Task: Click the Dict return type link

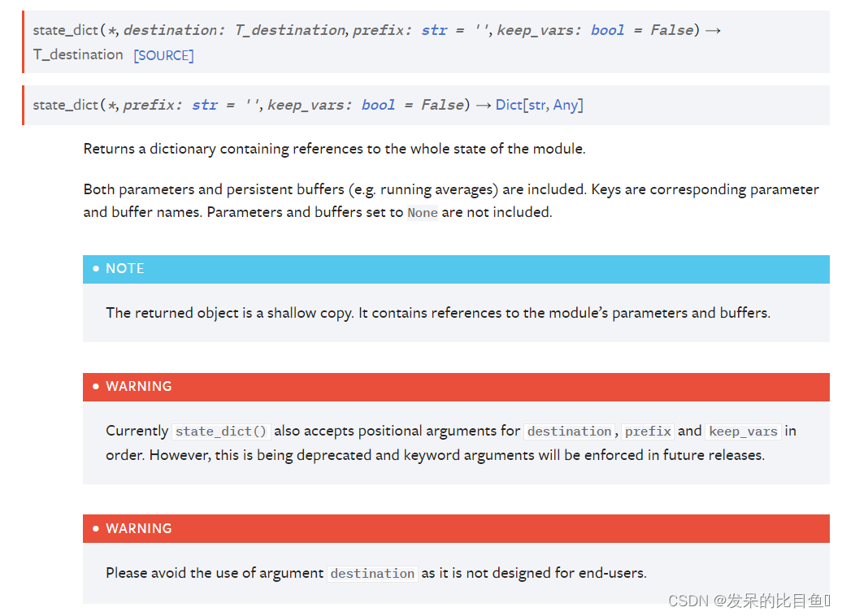Action: (x=509, y=105)
